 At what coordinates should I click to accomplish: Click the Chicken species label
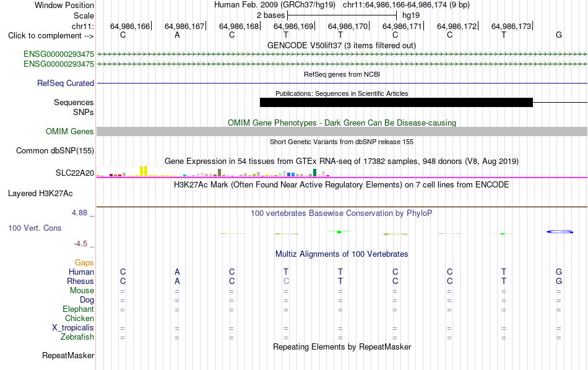[x=79, y=318]
